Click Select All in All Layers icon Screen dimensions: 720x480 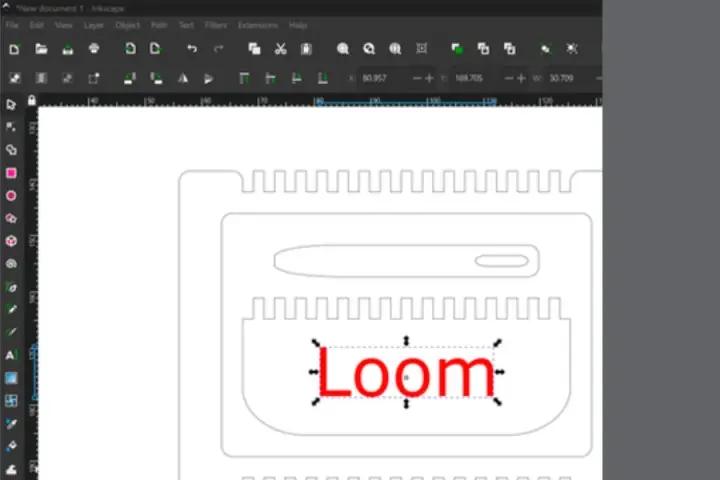pos(41,78)
